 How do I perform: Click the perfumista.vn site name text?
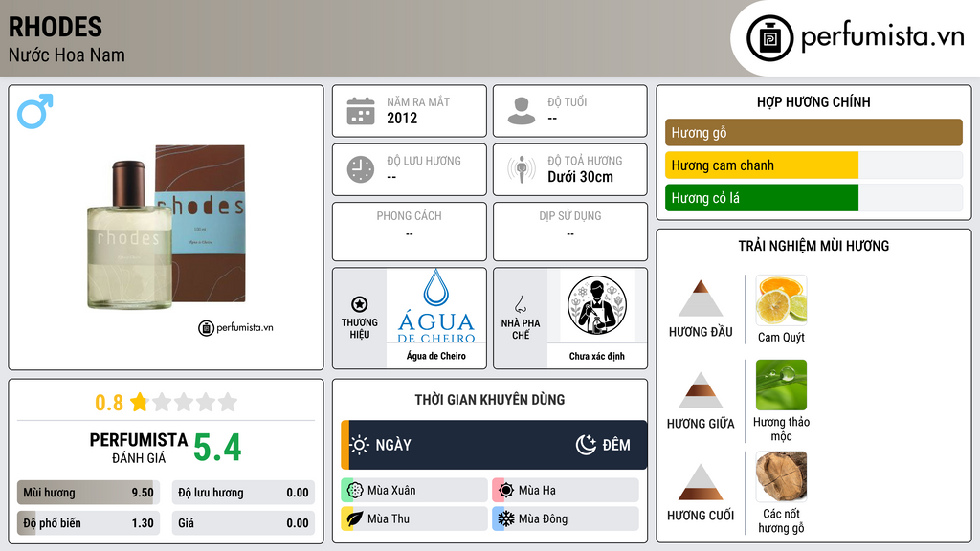click(882, 36)
